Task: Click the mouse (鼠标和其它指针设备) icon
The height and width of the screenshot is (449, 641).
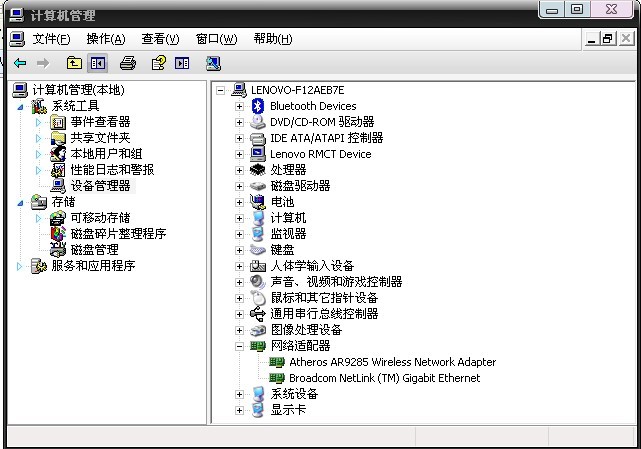Action: (258, 298)
